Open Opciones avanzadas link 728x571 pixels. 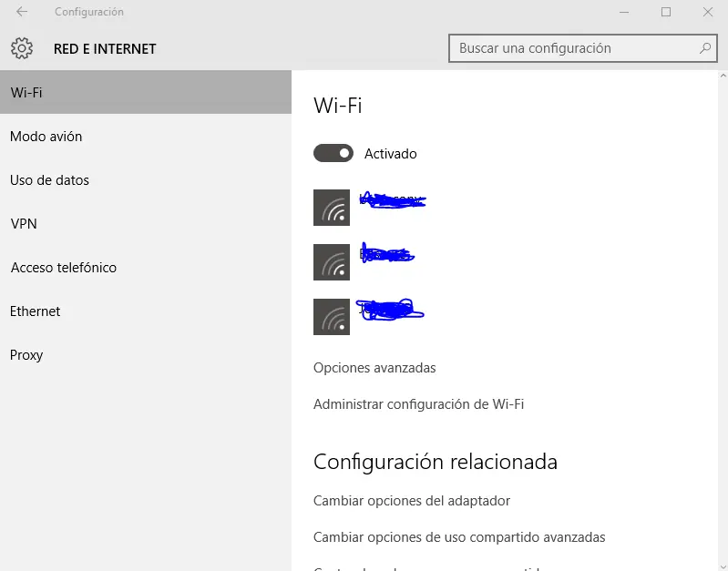(x=374, y=368)
